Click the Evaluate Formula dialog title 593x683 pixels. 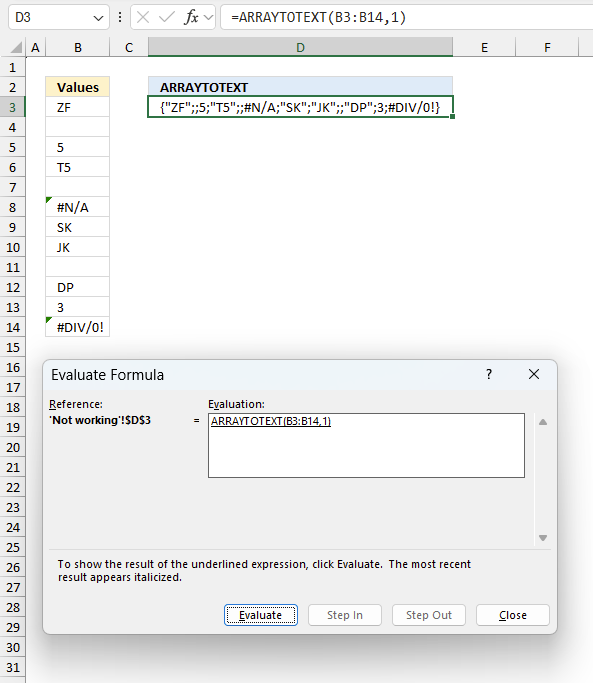[x=108, y=375]
